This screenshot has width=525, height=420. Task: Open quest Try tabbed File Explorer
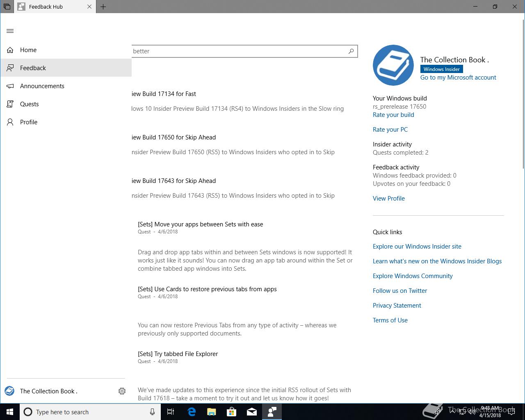[x=178, y=354]
